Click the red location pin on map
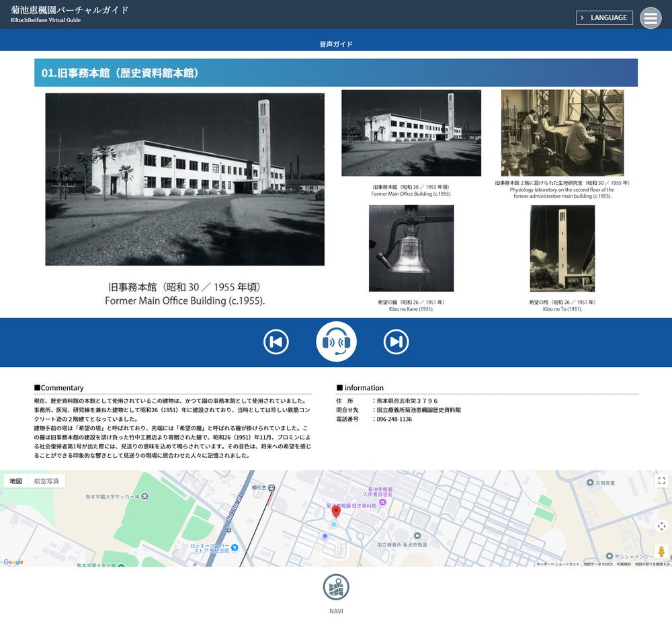 point(337,512)
